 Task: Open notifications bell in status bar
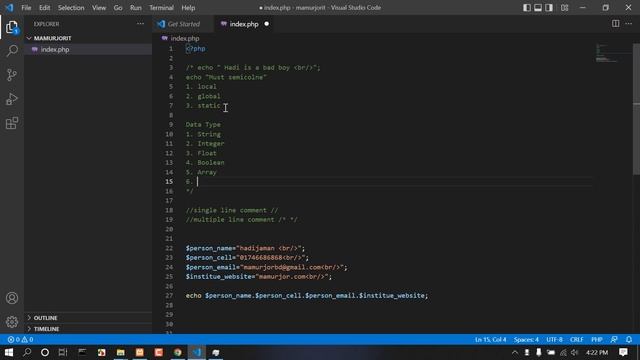629,340
